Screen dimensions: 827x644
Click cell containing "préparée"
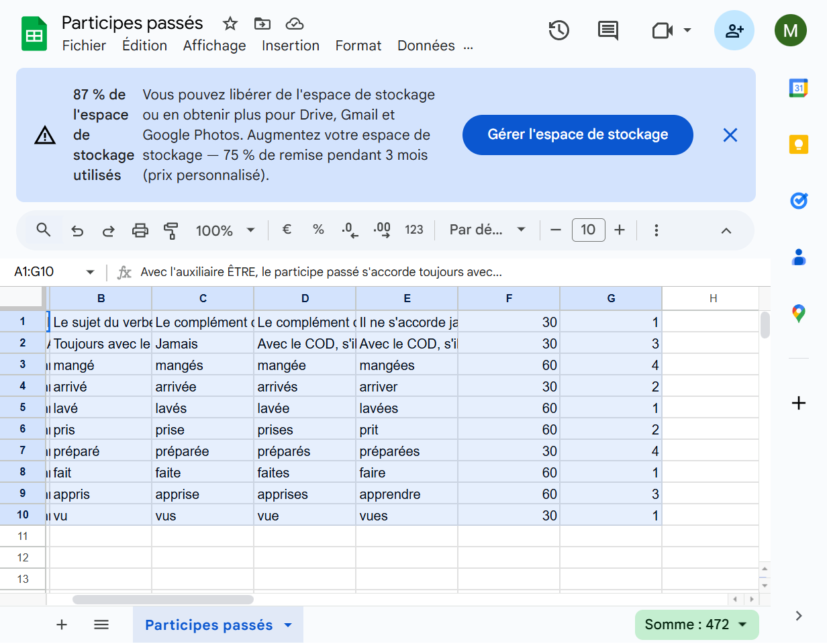point(203,451)
